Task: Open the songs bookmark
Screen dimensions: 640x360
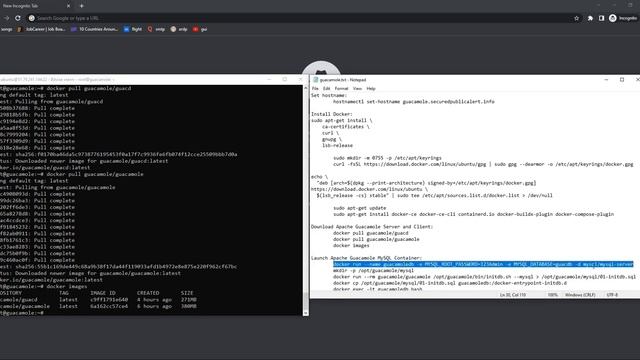Action: pos(7,29)
